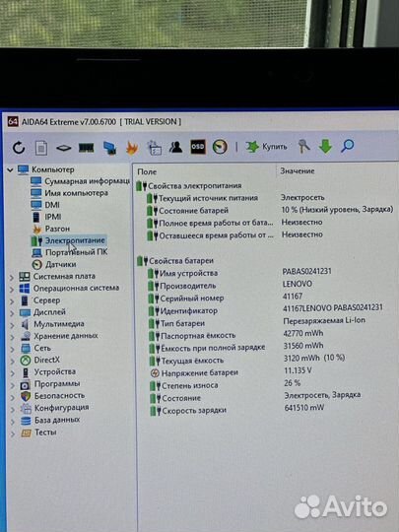Click the AIDA64 title bar app icon
The height and width of the screenshot is (532, 399).
(13, 122)
